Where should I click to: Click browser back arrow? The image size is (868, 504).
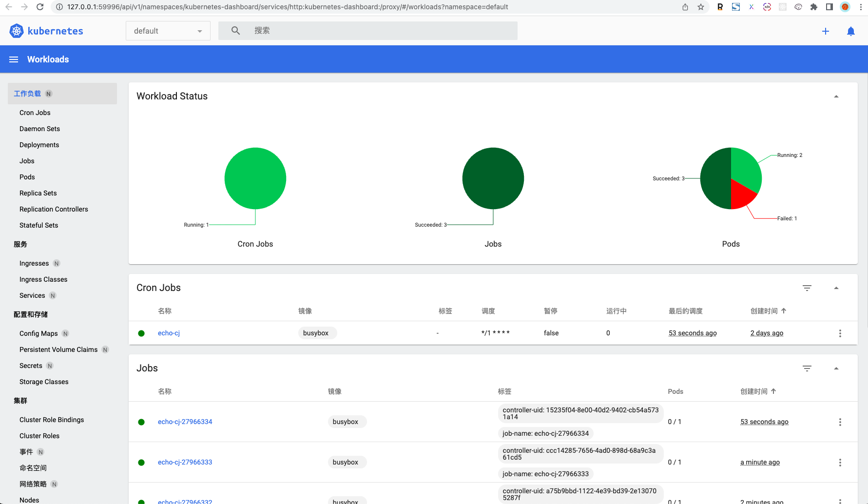(9, 7)
